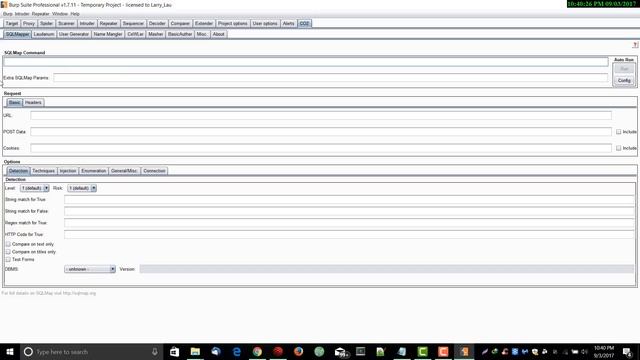Select the General/Misc options tab
This screenshot has height=360, width=640.
124,171
